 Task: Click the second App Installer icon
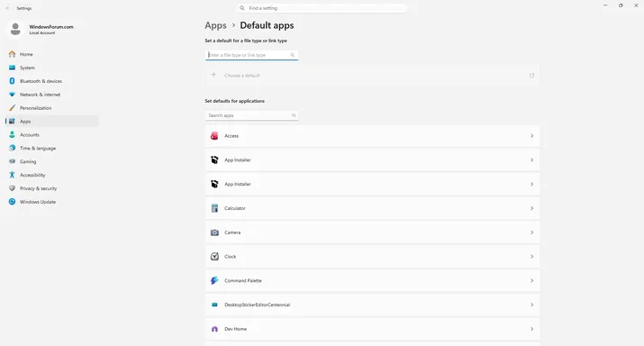[x=214, y=184]
